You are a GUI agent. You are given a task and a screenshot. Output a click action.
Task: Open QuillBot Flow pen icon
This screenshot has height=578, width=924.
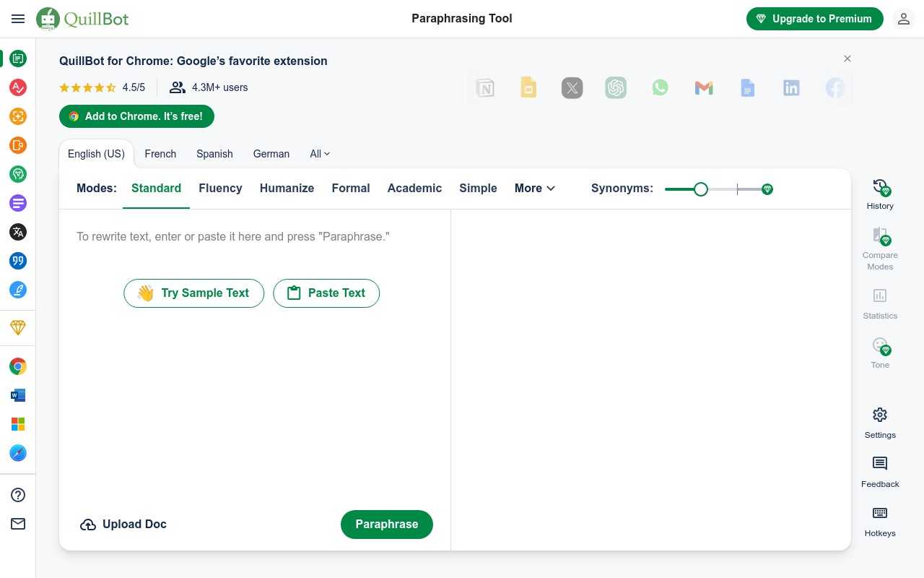pyautogui.click(x=18, y=290)
